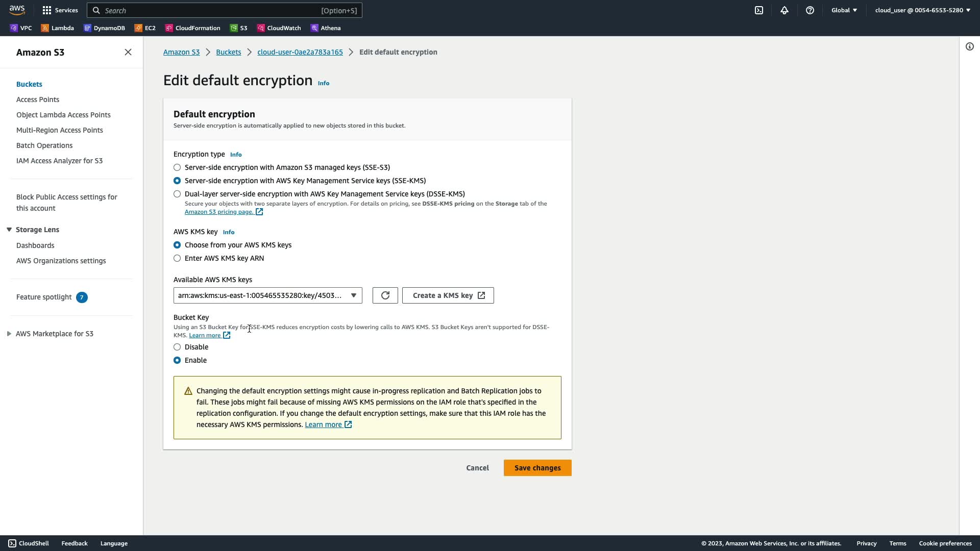Viewport: 980px width, 551px height.
Task: Click the Services grid icon
Action: (x=47, y=10)
